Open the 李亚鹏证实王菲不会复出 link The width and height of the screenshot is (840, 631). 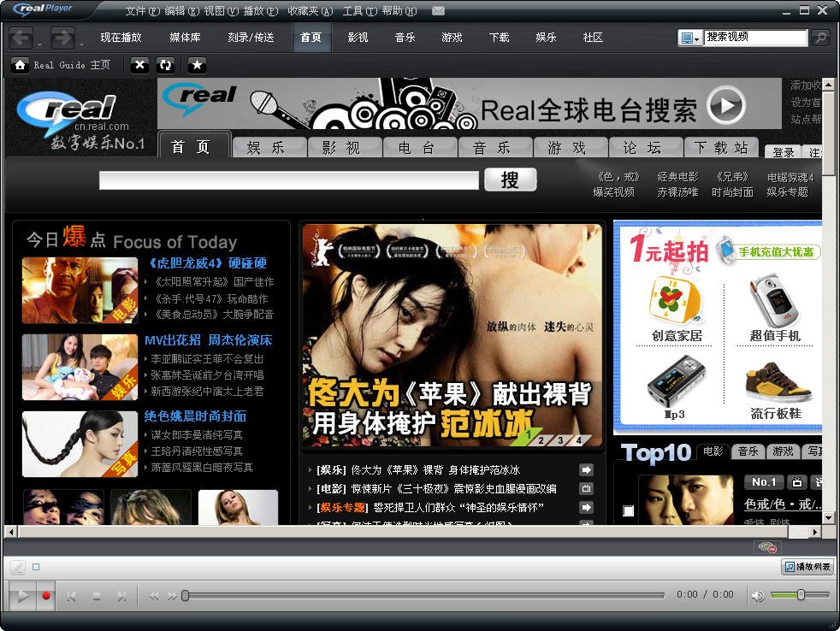click(207, 359)
